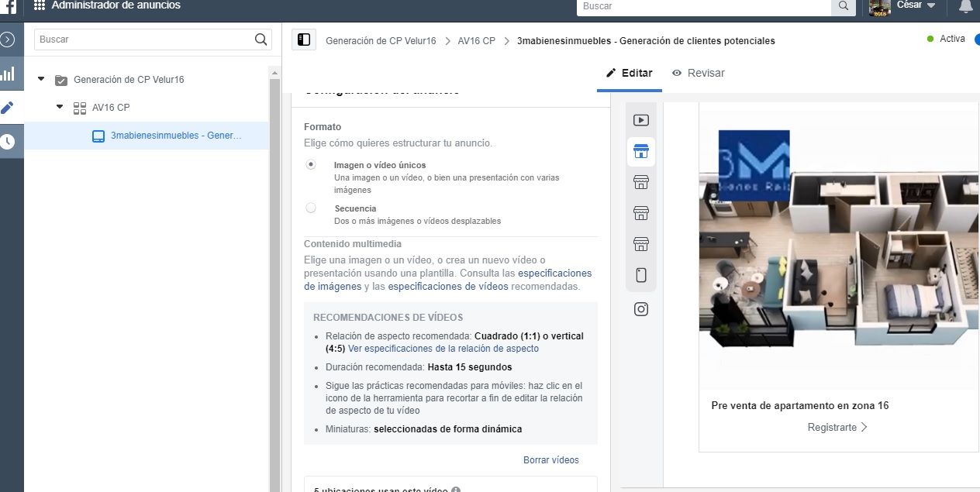The height and width of the screenshot is (492, 980).
Task: Select 'Imagen o vídeo únicos' radio option
Action: point(311,165)
